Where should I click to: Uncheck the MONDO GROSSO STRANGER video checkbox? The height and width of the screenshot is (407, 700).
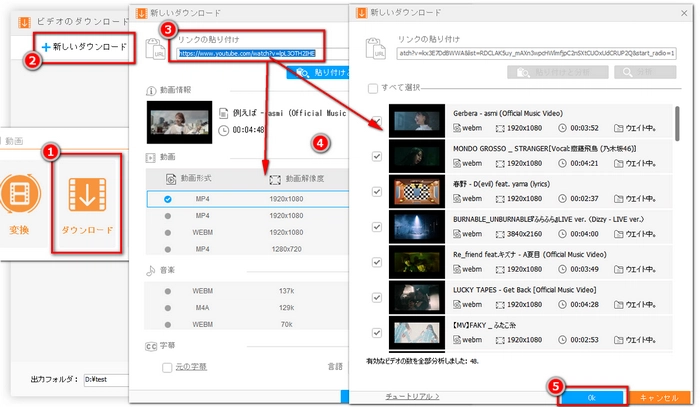(x=375, y=156)
